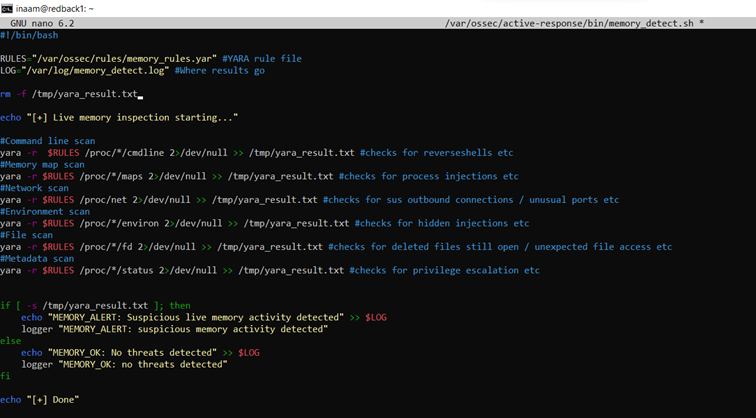Click /proc/*/environ in the yara command
Image resolution: width=756 pixels, height=418 pixels.
[x=119, y=224]
